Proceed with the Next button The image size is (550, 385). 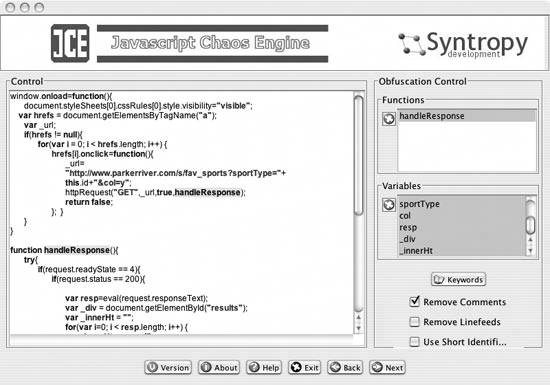[x=387, y=367]
